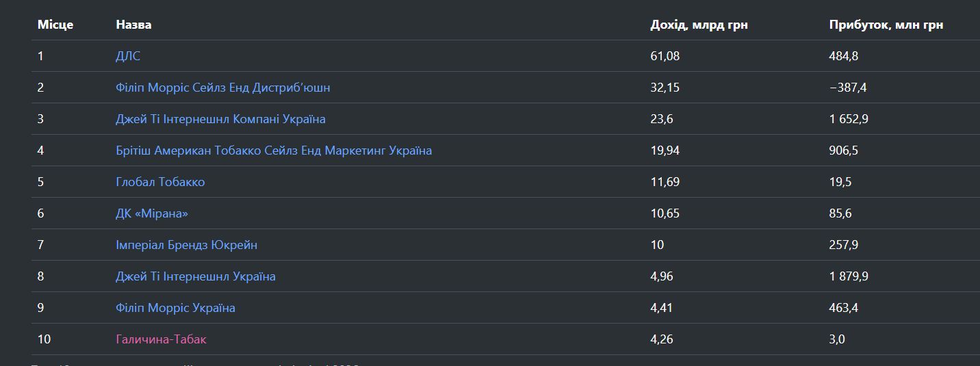Click the Дохід, млрд грн column header
Screen dimensions: 980x366
[x=699, y=25]
